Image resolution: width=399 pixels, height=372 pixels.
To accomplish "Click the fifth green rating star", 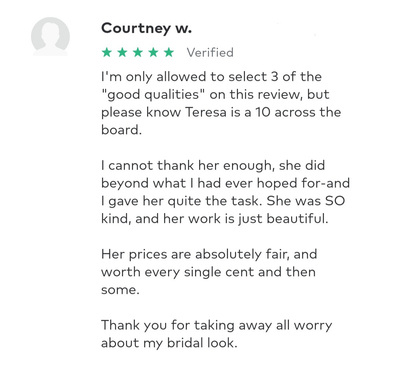I will point(169,52).
